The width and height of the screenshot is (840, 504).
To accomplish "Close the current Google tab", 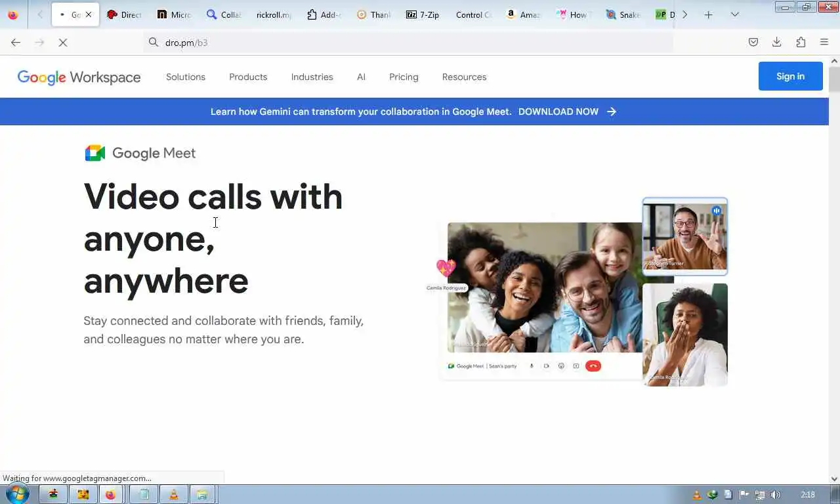I will tap(89, 14).
